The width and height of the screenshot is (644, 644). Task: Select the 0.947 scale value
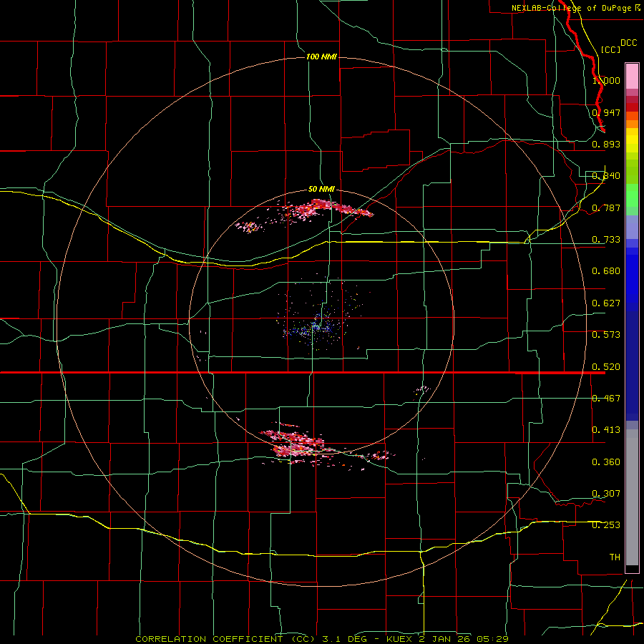tap(606, 112)
